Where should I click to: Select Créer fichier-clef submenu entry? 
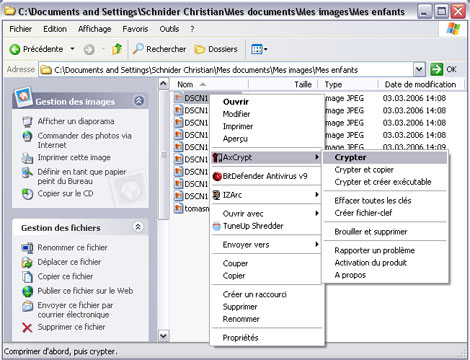(x=385, y=213)
